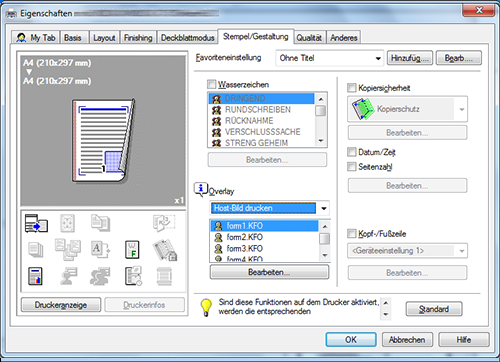Open the Kopierschutz dropdown
This screenshot has height=362, width=500.
[407, 109]
